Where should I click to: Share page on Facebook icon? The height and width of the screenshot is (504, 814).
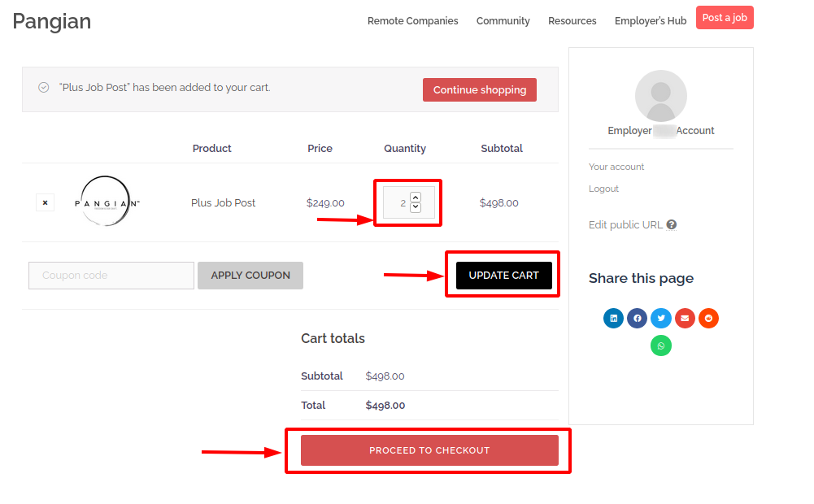[x=637, y=318]
